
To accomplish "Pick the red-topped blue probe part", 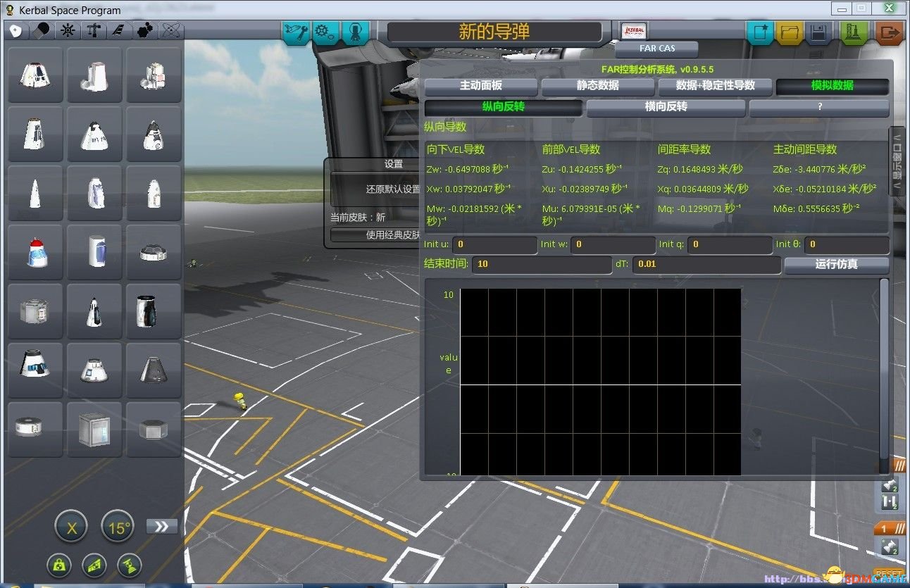I will (35, 252).
